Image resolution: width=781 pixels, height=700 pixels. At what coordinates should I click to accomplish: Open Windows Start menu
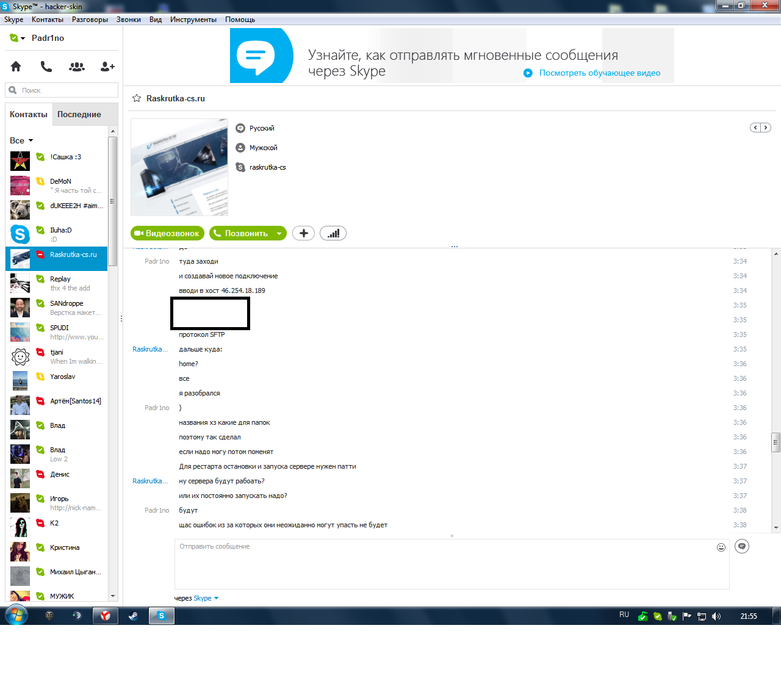(16, 615)
